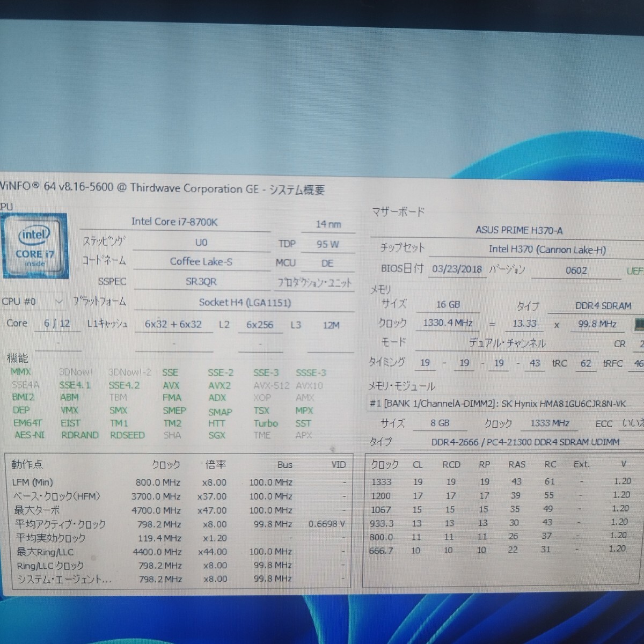Click the SR3QR SSPEC value
644x644 pixels.
coord(201,282)
